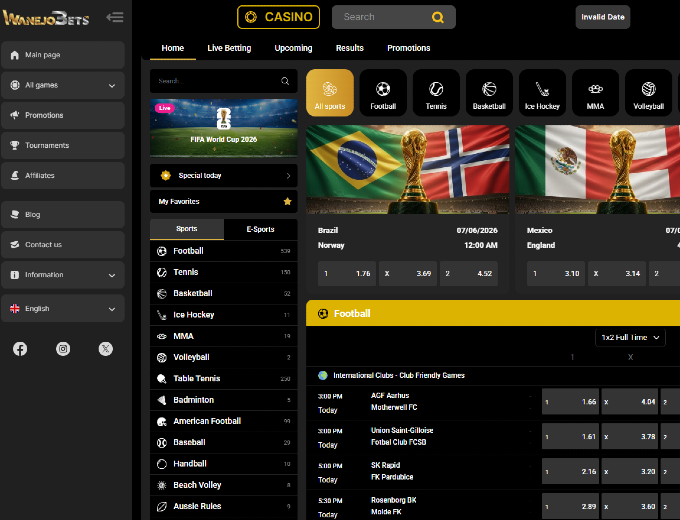
Task: Switch to the Home tab
Action: (173, 48)
